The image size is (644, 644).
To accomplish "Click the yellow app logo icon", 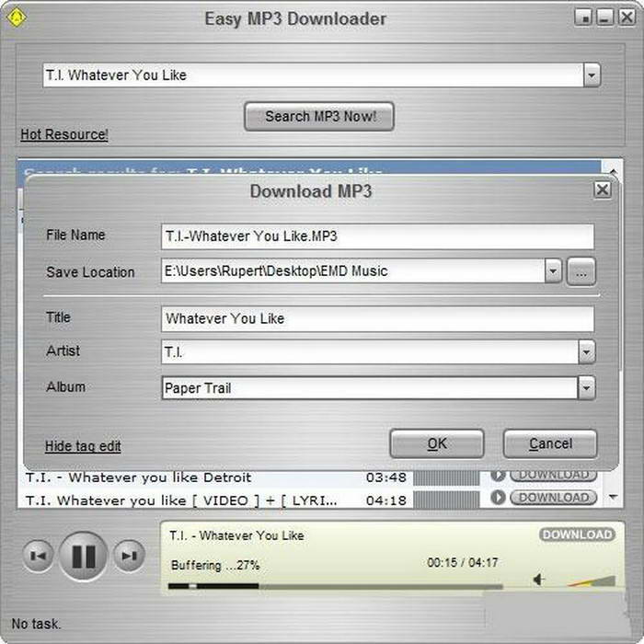I will coord(17,17).
